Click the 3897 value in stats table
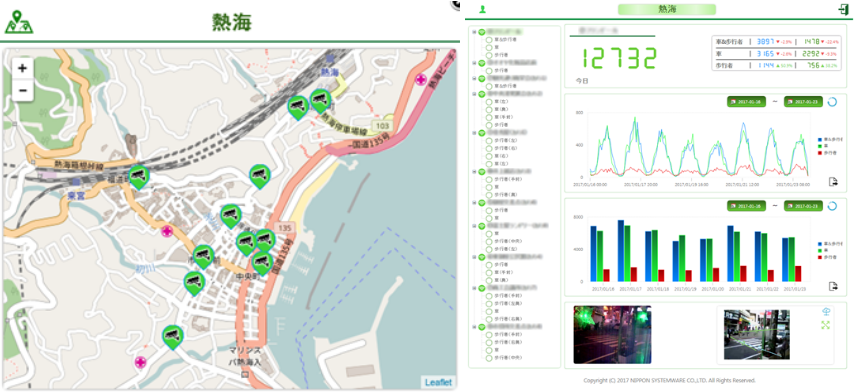The image size is (854, 392). click(765, 41)
